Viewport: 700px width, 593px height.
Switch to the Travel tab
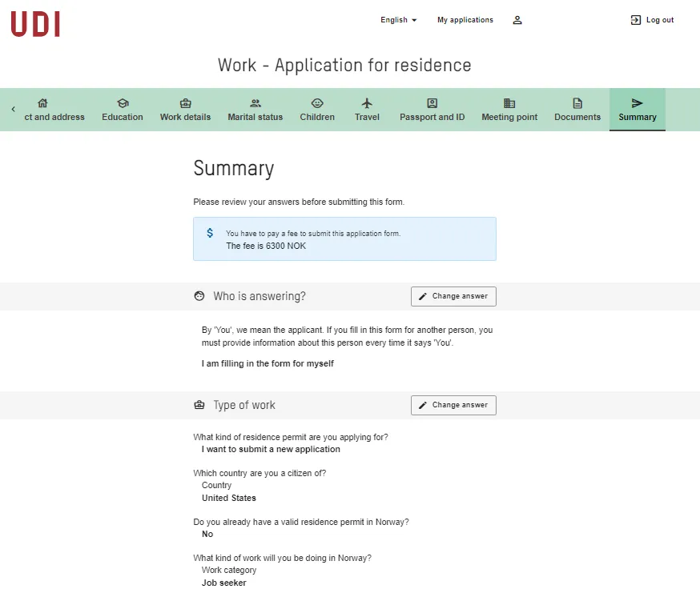point(367,110)
